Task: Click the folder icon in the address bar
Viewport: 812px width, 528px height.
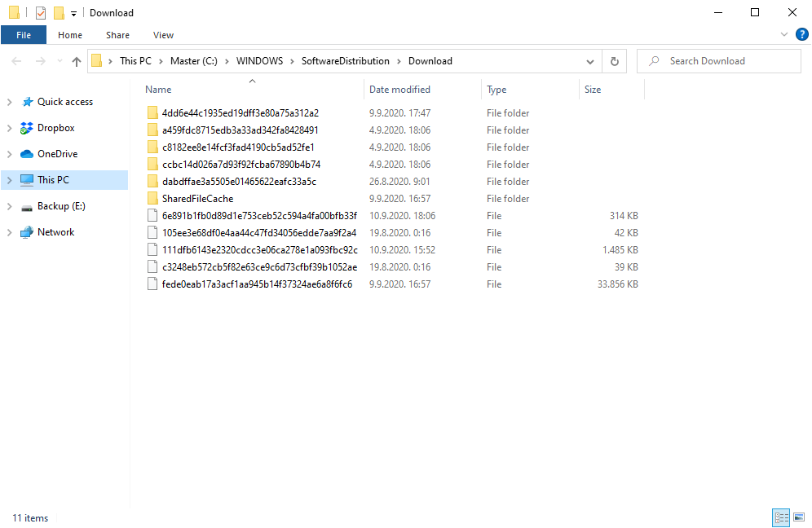Action: (97, 61)
